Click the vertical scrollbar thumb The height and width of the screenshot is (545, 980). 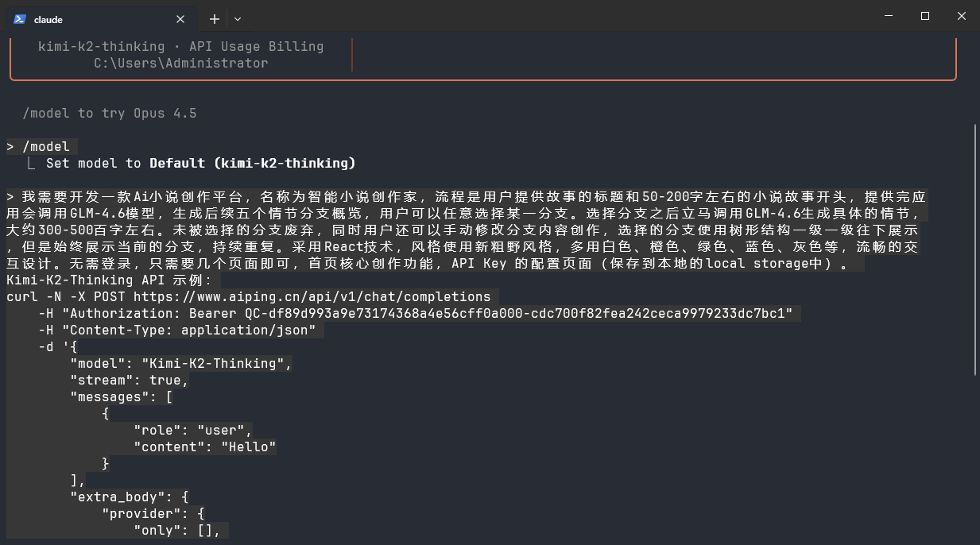(x=975, y=249)
